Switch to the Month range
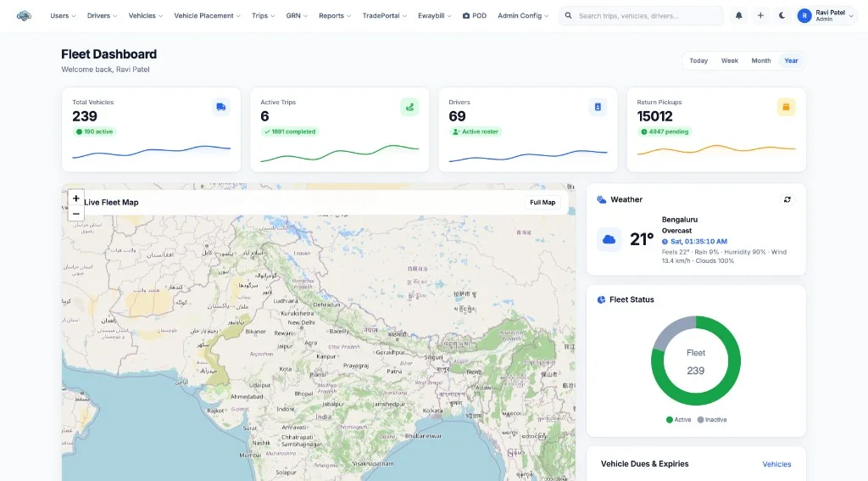 pos(760,61)
